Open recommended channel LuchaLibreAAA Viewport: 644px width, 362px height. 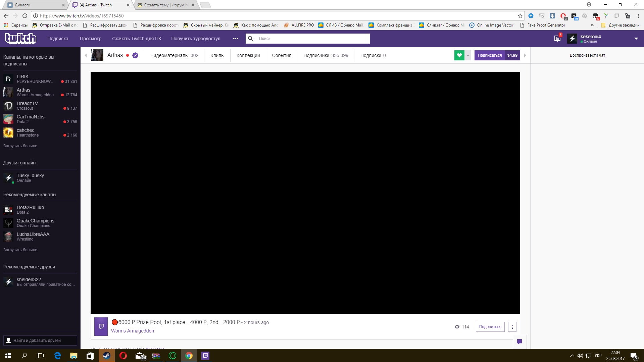point(40,237)
